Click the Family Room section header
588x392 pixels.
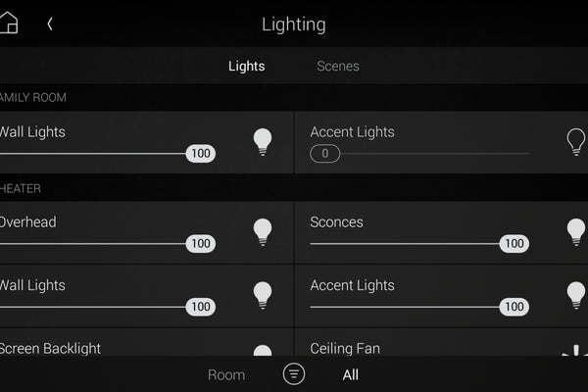pyautogui.click(x=294, y=98)
